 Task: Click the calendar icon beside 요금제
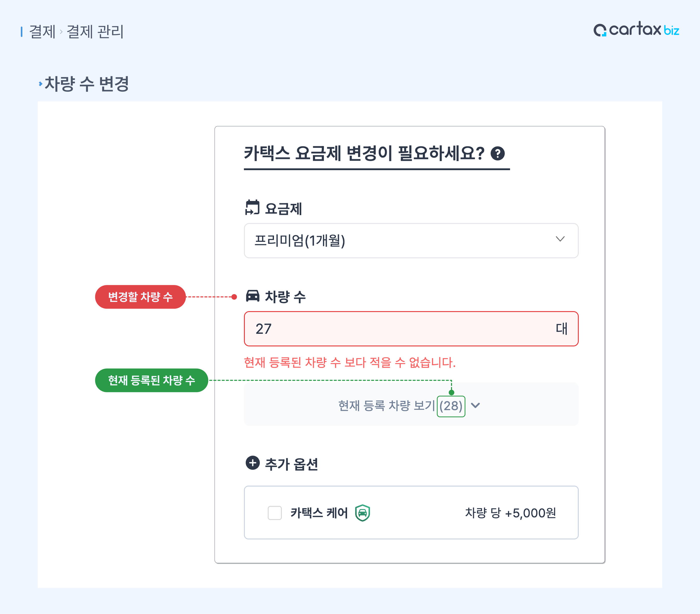point(252,208)
